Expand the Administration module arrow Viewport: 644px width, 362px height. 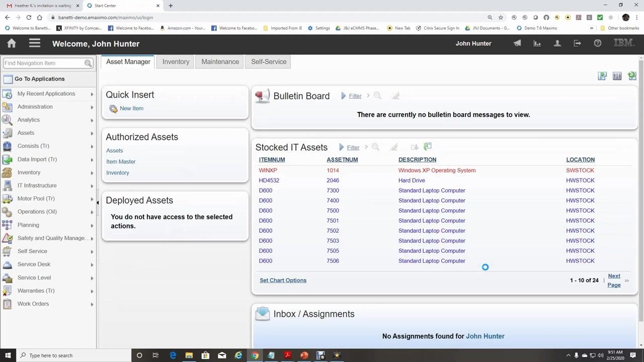click(x=92, y=107)
